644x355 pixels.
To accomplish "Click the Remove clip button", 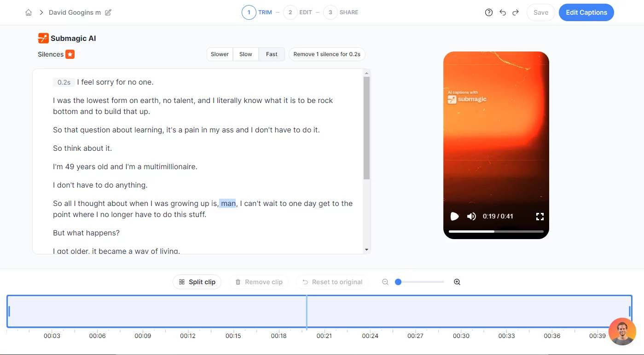I will tap(259, 282).
